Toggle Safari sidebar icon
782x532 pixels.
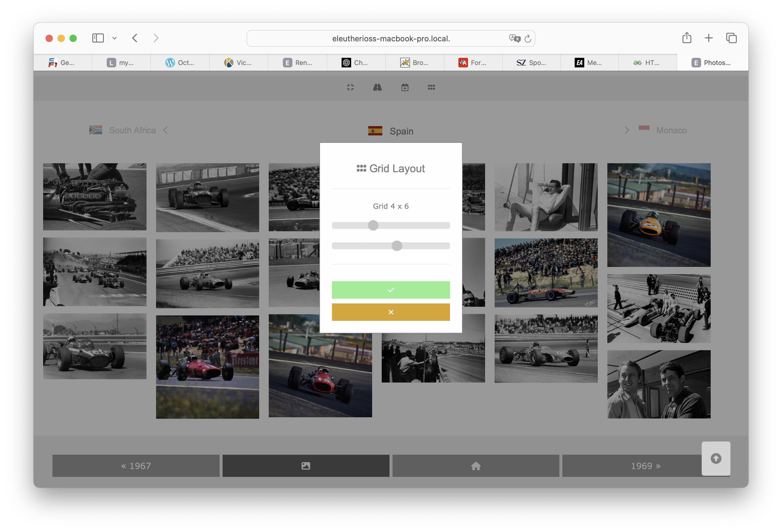click(98, 38)
